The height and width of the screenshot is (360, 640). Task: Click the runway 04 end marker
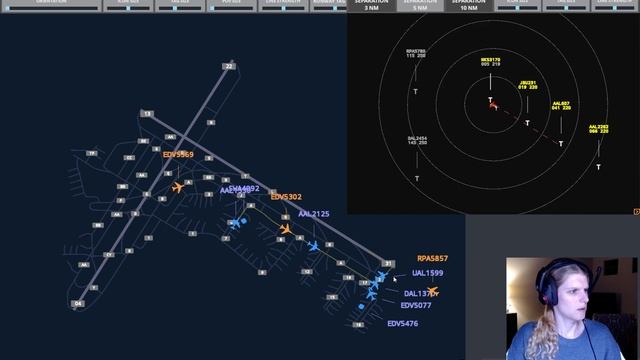pos(77,303)
